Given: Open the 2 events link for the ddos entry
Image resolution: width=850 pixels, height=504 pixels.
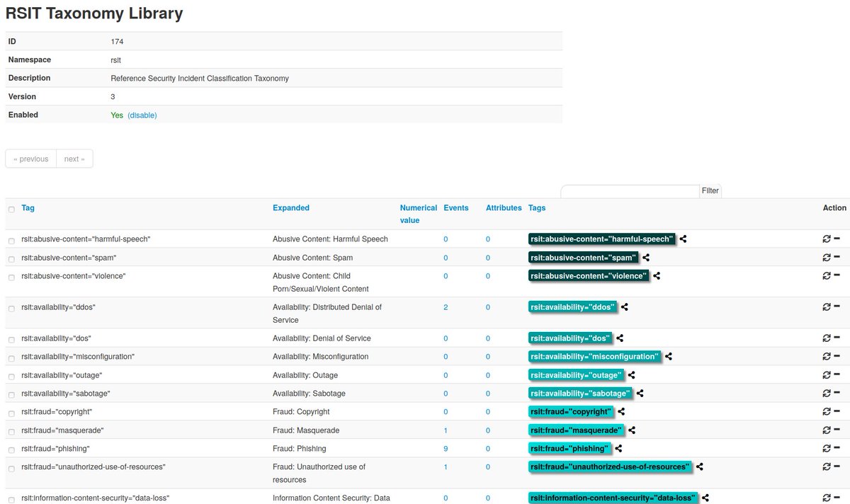Looking at the screenshot, I should (x=445, y=307).
